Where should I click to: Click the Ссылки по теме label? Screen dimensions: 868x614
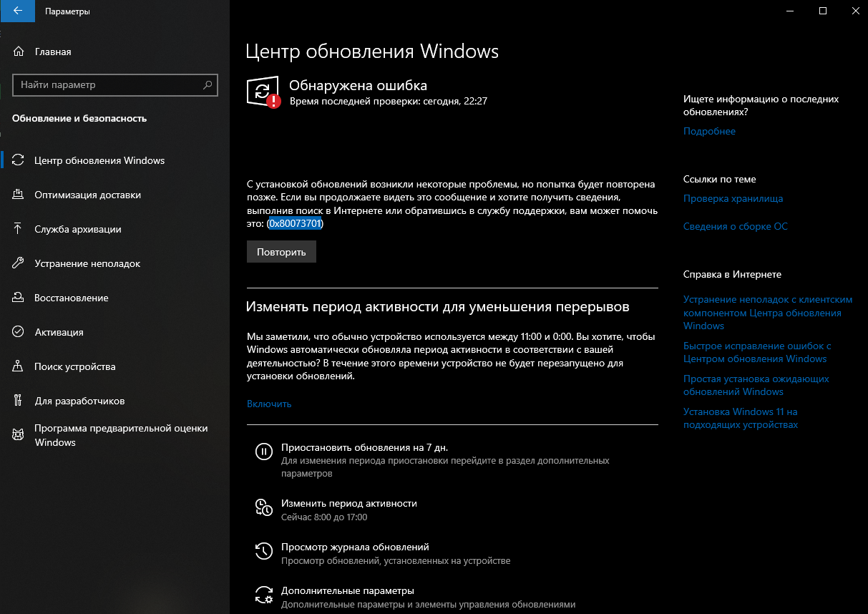(719, 179)
